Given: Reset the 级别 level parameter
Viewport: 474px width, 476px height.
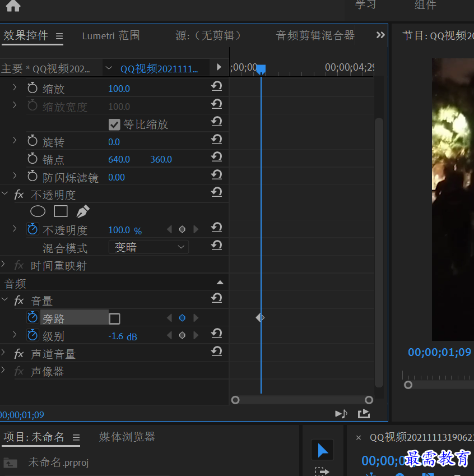Looking at the screenshot, I should pyautogui.click(x=217, y=334).
